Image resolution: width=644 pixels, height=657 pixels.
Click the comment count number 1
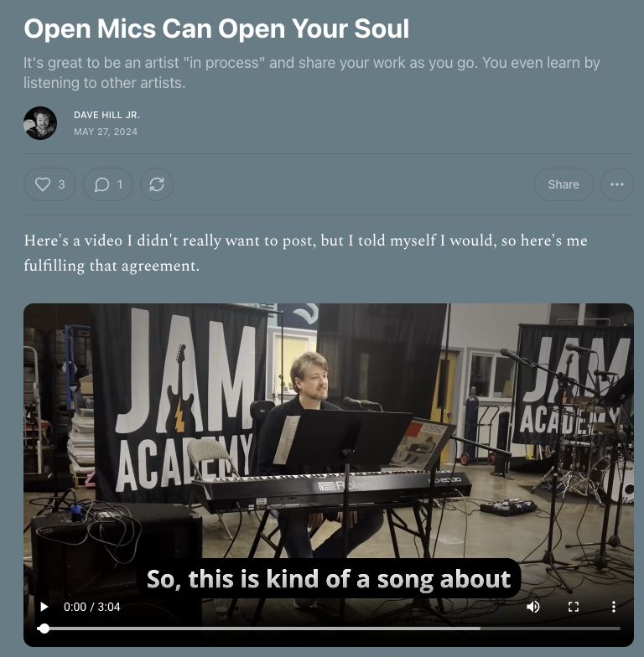coord(119,184)
